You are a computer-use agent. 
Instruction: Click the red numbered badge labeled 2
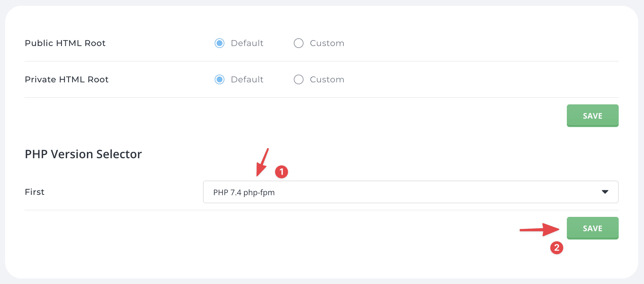click(x=556, y=248)
